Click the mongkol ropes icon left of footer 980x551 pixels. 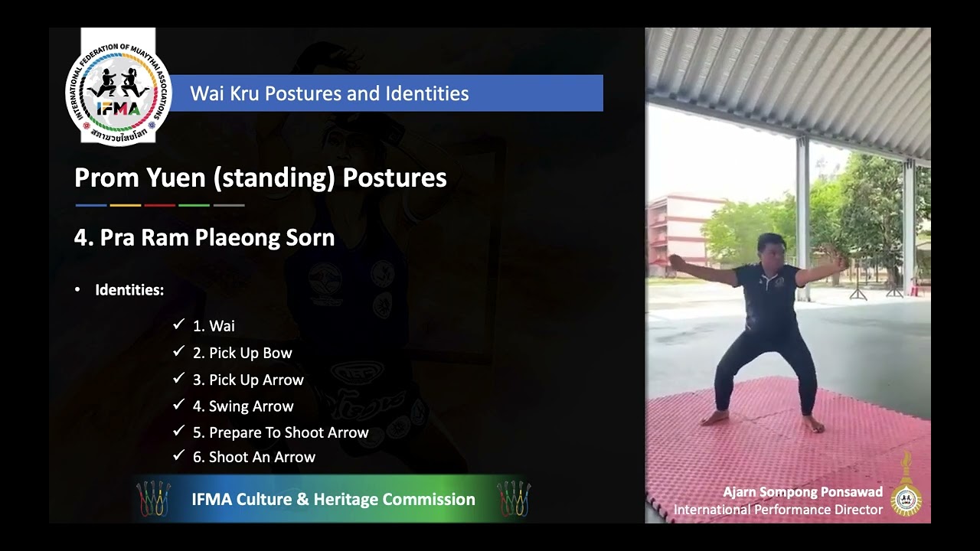(153, 498)
